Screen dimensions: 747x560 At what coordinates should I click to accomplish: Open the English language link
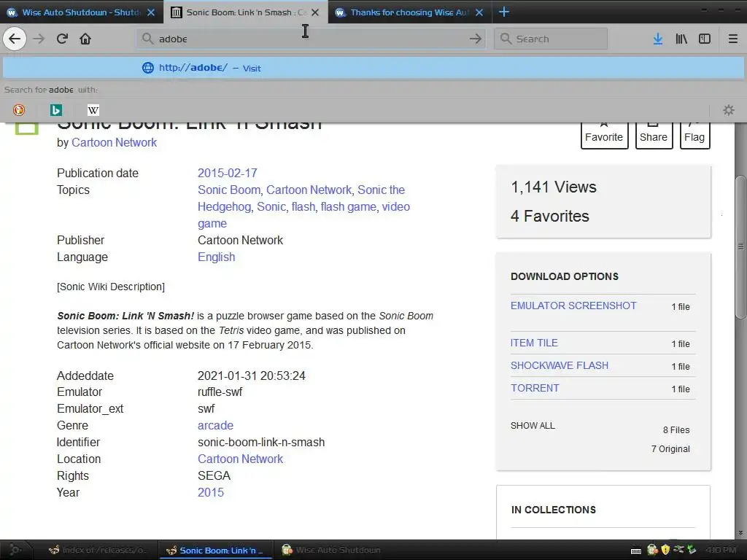216,257
